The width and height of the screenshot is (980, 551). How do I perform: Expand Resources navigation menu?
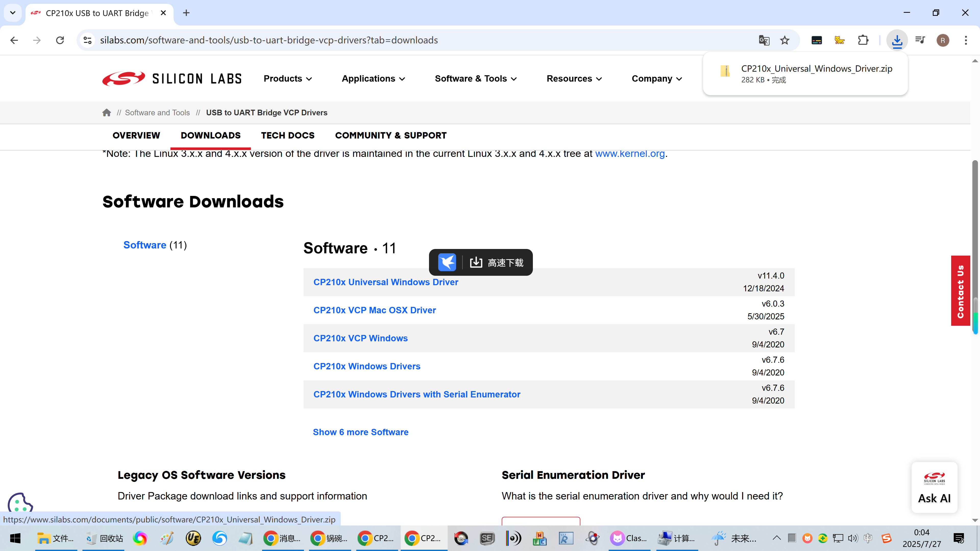(x=574, y=79)
